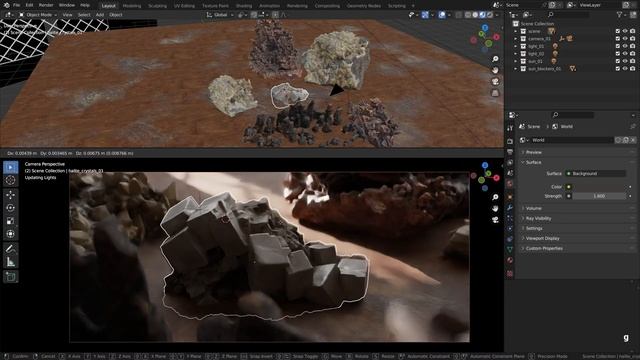Viewport: 640px width, 360px height.
Task: Collapse the Surface panel
Action: pyautogui.click(x=577, y=162)
